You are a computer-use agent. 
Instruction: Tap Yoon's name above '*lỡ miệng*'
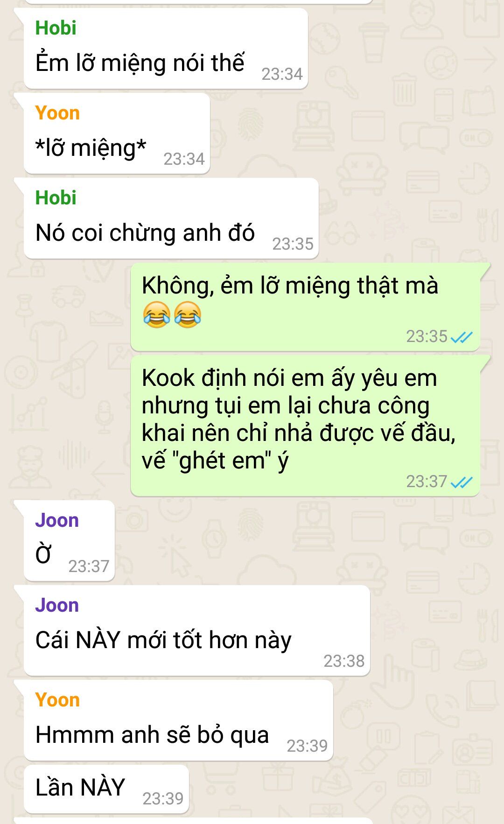coord(57,113)
